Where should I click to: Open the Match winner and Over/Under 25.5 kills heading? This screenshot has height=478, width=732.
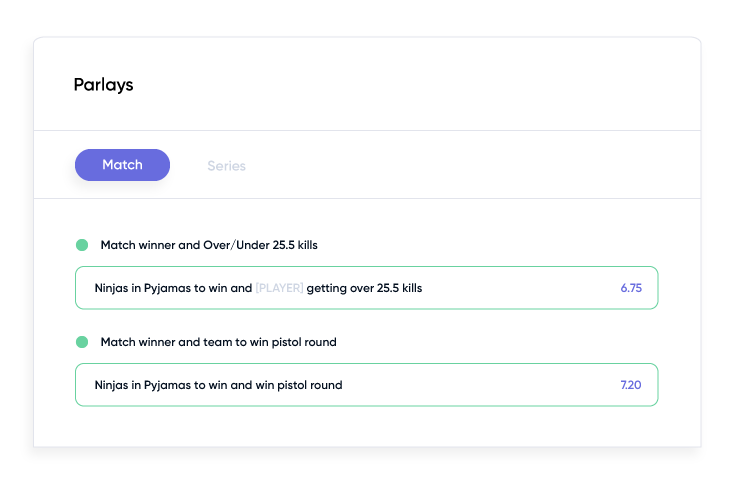(209, 245)
